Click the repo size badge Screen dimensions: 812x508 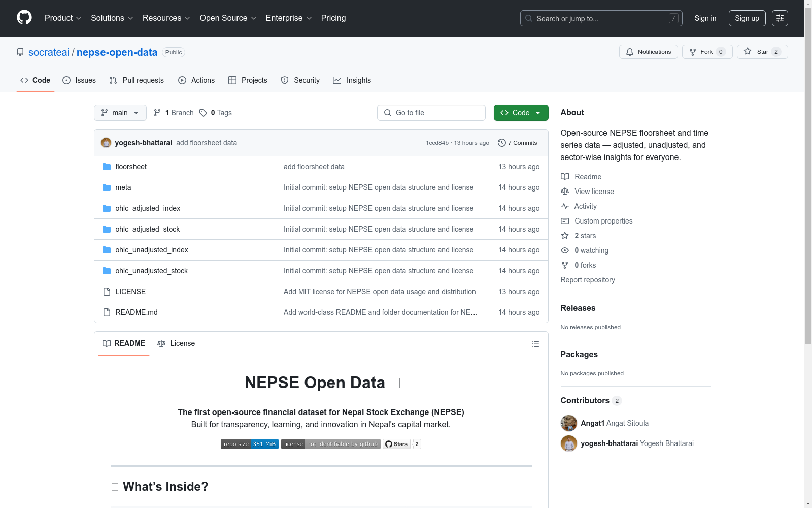pyautogui.click(x=250, y=444)
